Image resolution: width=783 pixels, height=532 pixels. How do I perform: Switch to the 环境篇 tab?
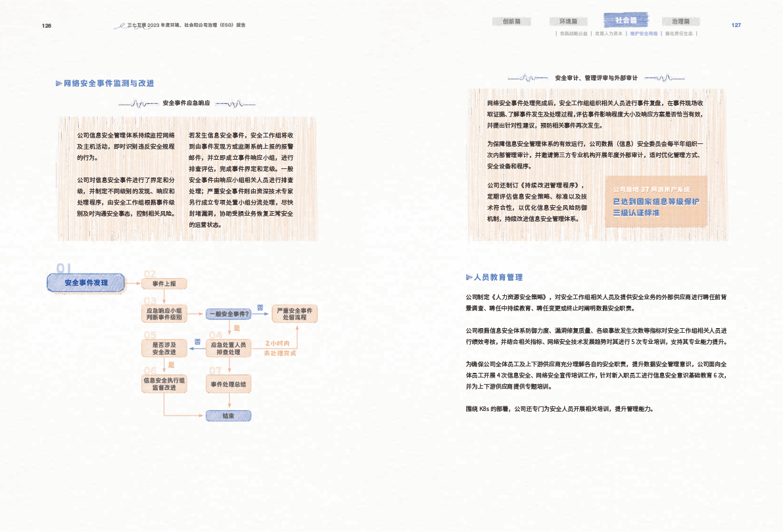[x=568, y=21]
